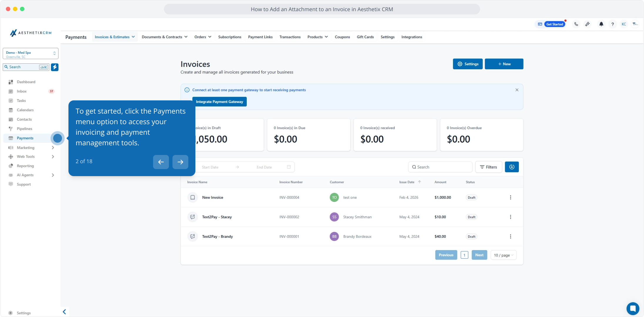Go to next tour step arrow

coord(180,162)
